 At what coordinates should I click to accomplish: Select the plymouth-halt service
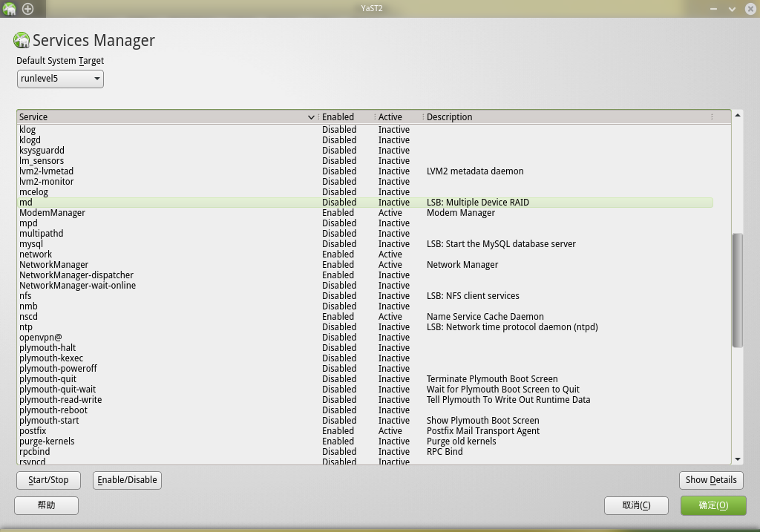pos(365,349)
